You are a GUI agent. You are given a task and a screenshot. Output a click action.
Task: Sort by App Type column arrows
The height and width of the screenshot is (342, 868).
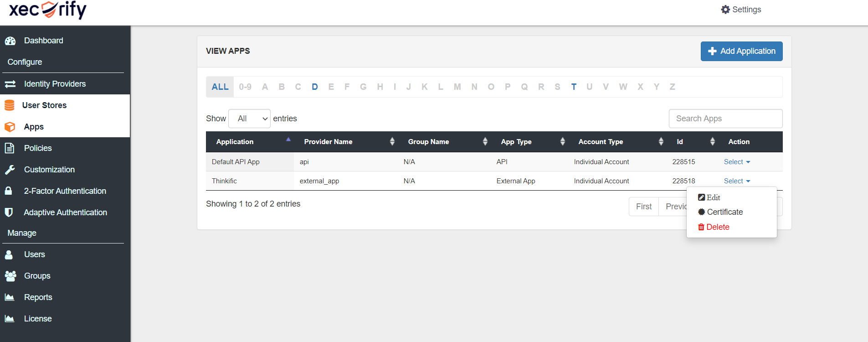pyautogui.click(x=563, y=142)
